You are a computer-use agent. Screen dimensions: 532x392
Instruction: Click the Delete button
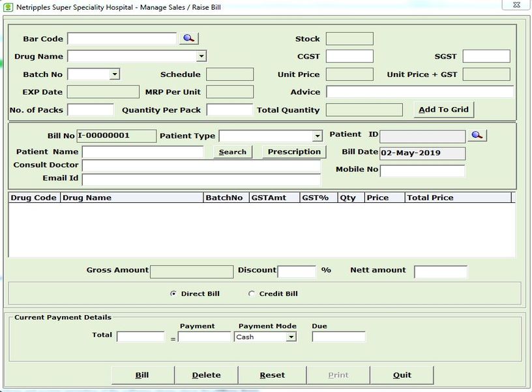(x=206, y=375)
